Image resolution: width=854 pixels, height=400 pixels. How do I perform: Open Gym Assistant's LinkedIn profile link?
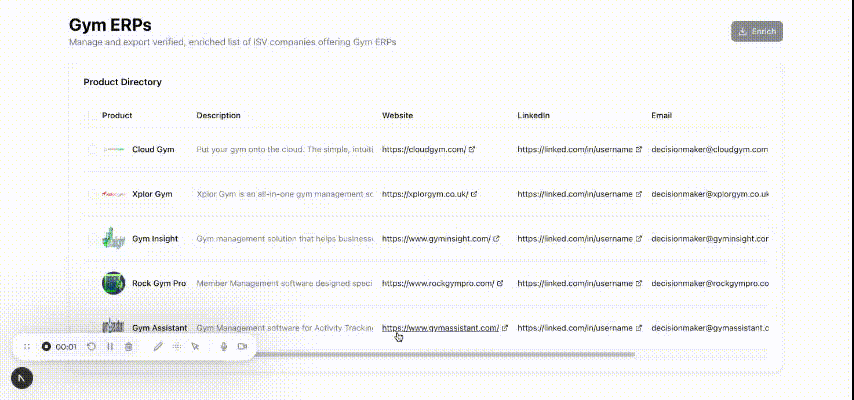click(580, 328)
